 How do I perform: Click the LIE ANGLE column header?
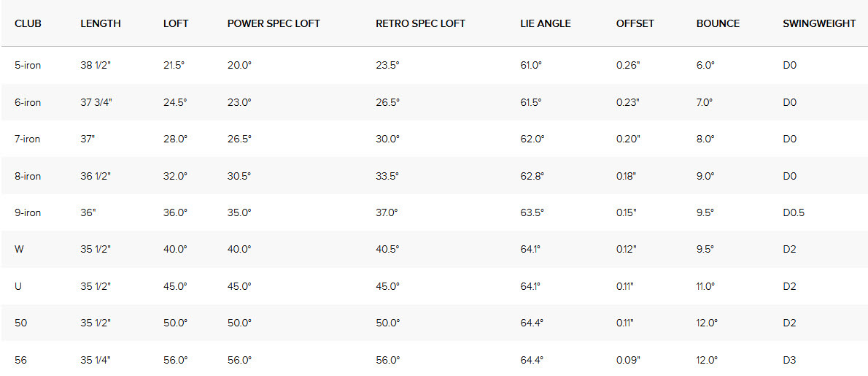tap(546, 23)
